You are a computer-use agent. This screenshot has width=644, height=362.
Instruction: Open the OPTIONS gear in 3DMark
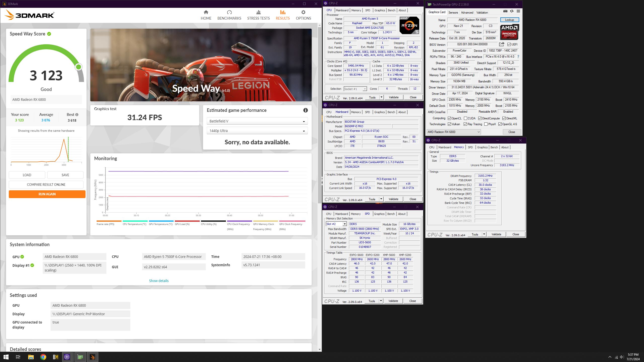[303, 15]
